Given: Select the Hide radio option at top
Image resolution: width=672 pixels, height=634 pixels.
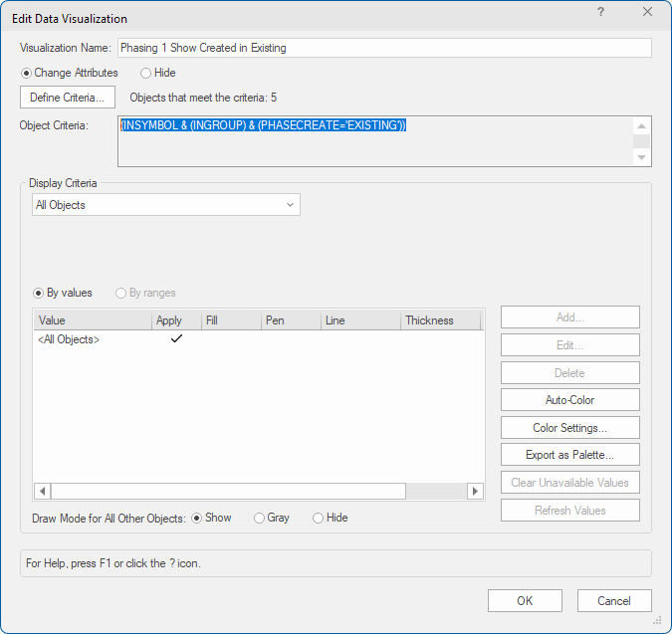Looking at the screenshot, I should tap(145, 73).
